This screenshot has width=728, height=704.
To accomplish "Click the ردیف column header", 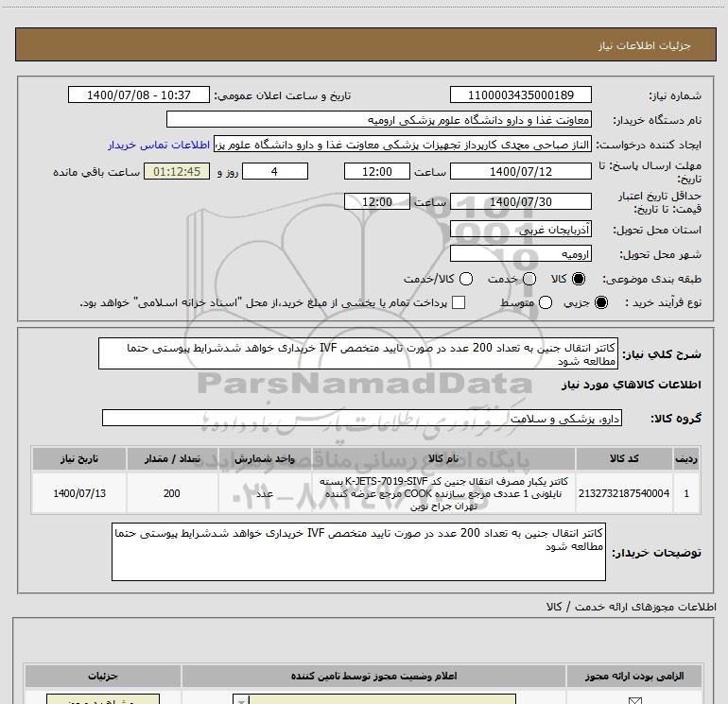I will point(686,458).
